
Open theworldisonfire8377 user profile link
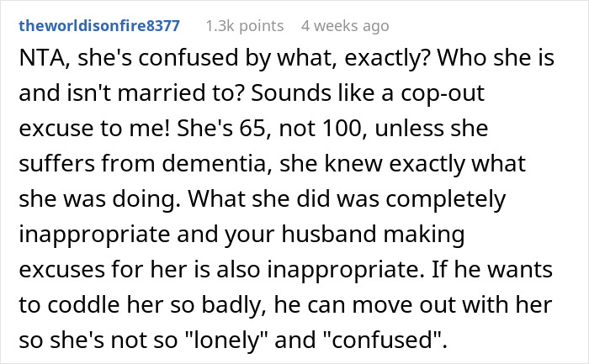tap(99, 26)
